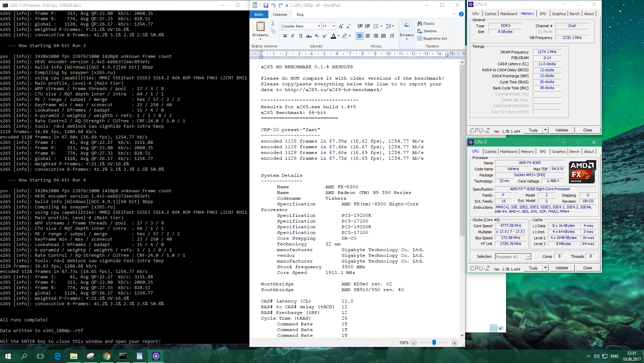
Task: Click Validate in the upper CPU-Z window
Action: [562, 130]
